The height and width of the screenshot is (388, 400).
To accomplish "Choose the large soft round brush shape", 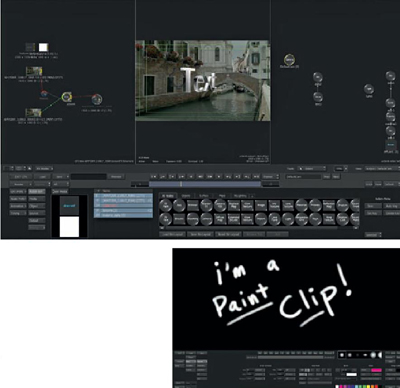I will 373,355.
